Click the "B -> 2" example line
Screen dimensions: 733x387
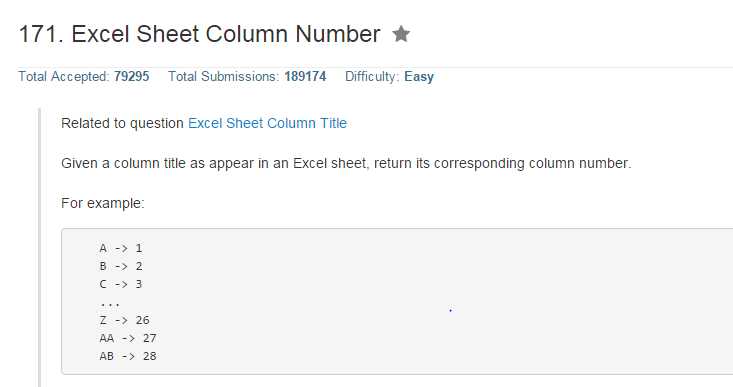(x=121, y=266)
